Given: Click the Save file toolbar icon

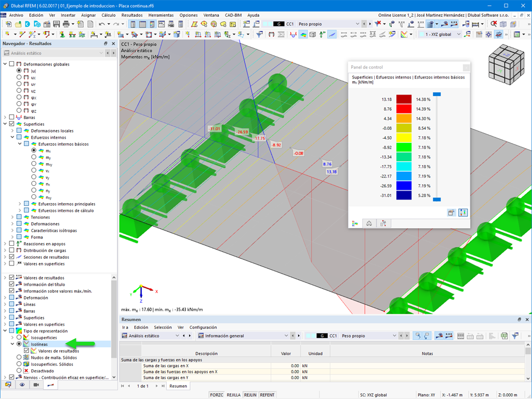Looking at the screenshot, I should [x=56, y=24].
